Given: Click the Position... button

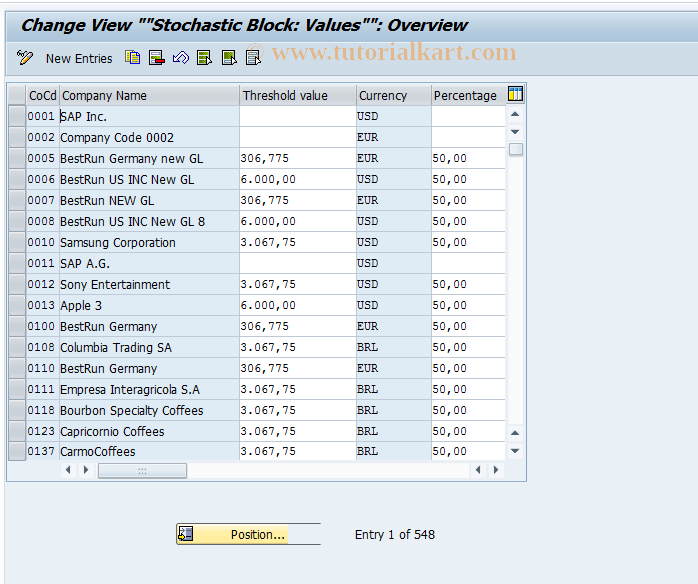Looking at the screenshot, I should point(248,534).
